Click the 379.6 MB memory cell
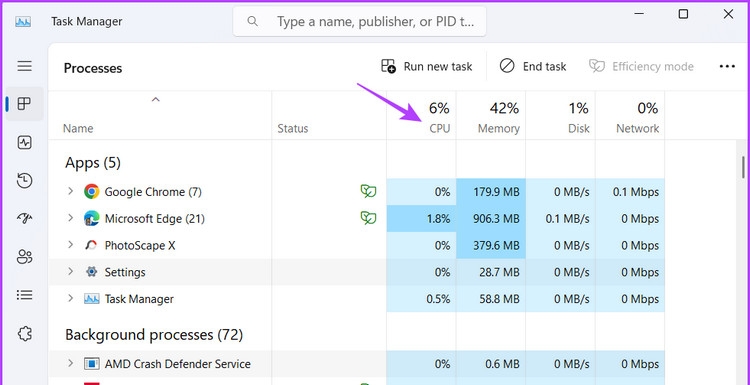 coord(491,245)
